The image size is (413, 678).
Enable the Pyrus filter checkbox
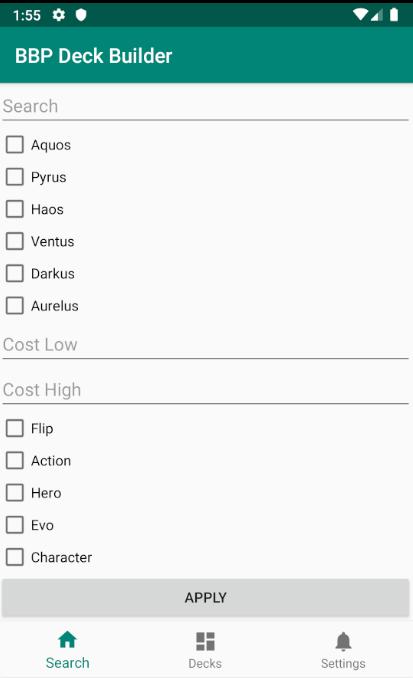pos(15,177)
